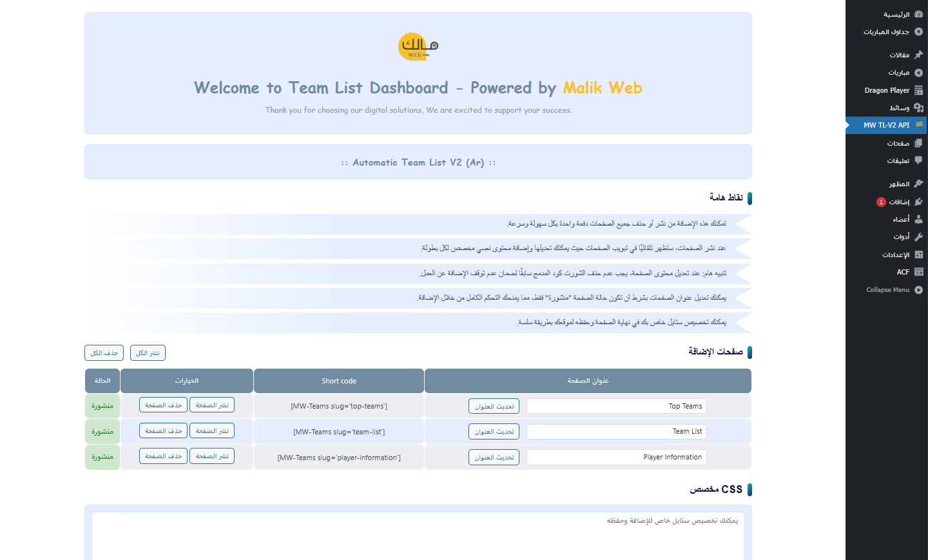Click the ACF menu icon
The height and width of the screenshot is (560, 928).
918,272
